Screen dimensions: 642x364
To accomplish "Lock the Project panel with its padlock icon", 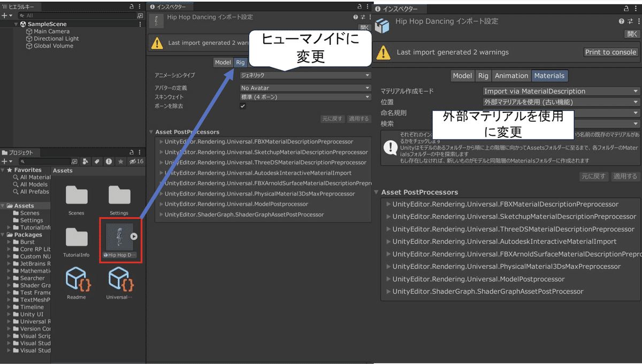I will tap(132, 152).
